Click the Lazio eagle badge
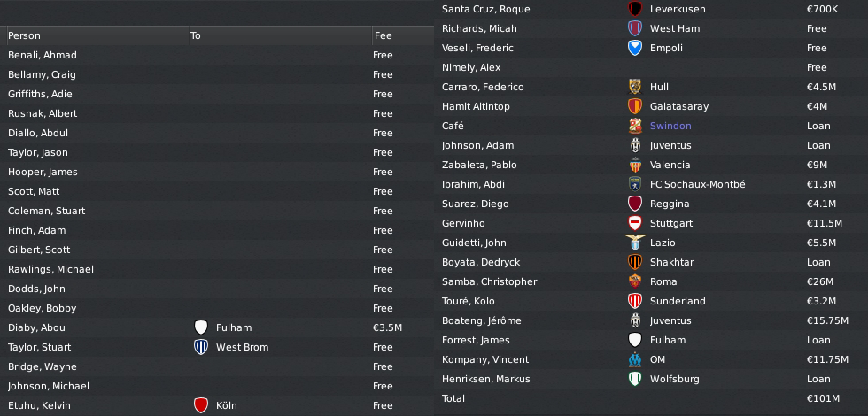 [634, 243]
